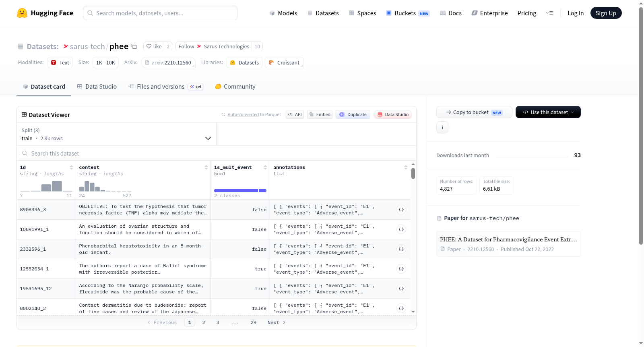Go to Models in top navigation
Image resolution: width=644 pixels, height=347 pixels.
283,13
